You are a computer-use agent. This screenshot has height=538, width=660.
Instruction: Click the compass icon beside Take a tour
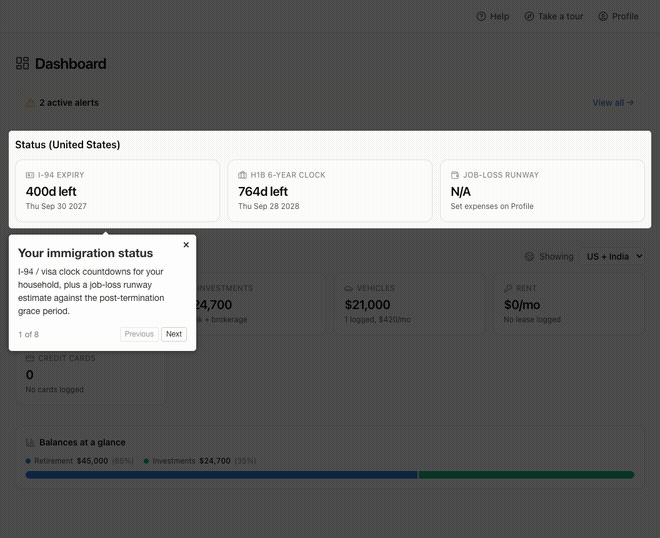click(x=529, y=16)
